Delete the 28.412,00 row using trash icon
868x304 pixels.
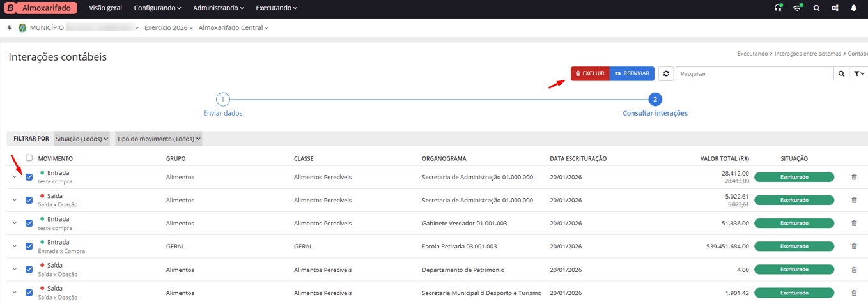[854, 177]
